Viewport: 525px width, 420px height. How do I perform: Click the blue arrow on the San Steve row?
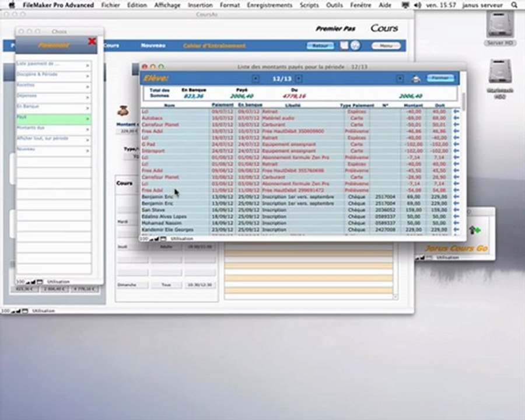tap(456, 209)
